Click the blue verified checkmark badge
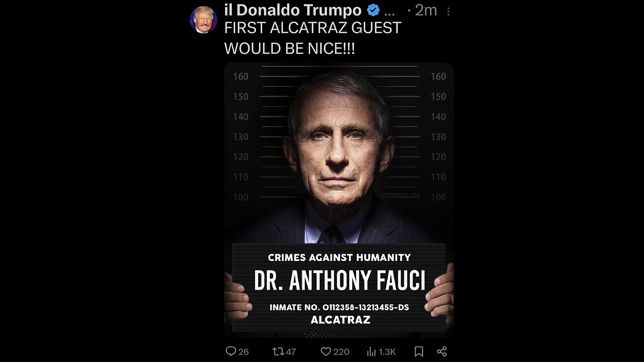The width and height of the screenshot is (644, 362). coord(373,10)
